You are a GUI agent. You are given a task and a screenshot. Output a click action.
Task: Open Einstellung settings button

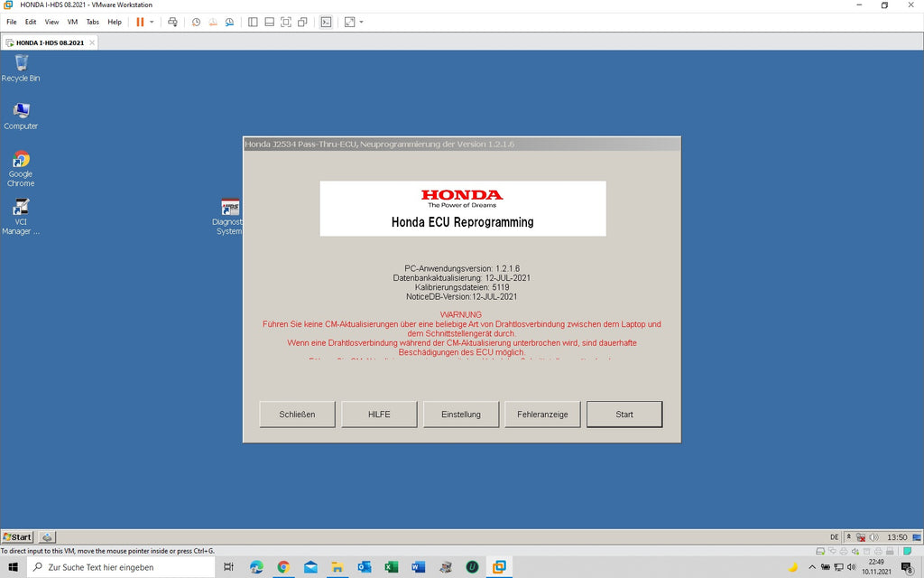click(x=461, y=414)
